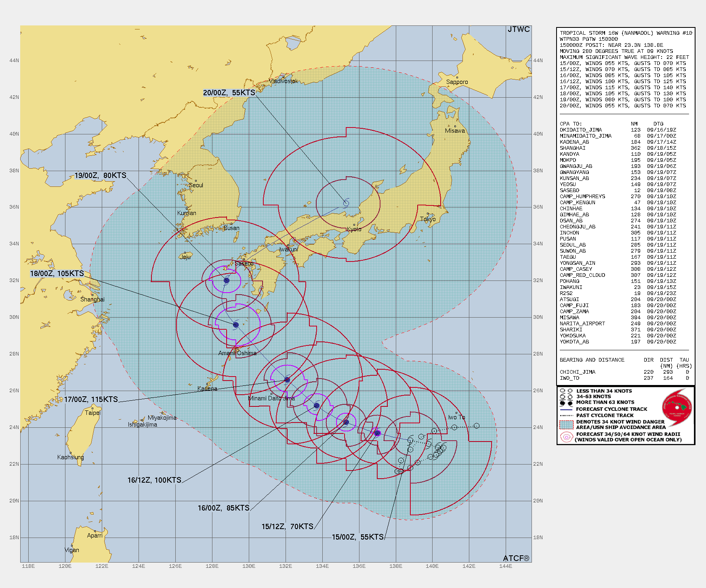The image size is (706, 588).
Task: Click the 'MOVING 280 DEGREES TRUE' line
Action: (616, 51)
